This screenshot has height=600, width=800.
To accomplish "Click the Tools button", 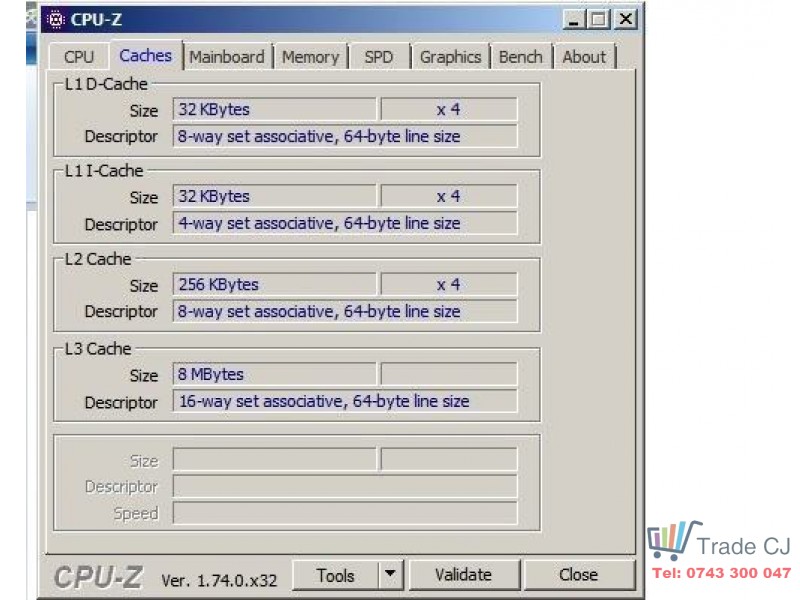I will pos(335,575).
